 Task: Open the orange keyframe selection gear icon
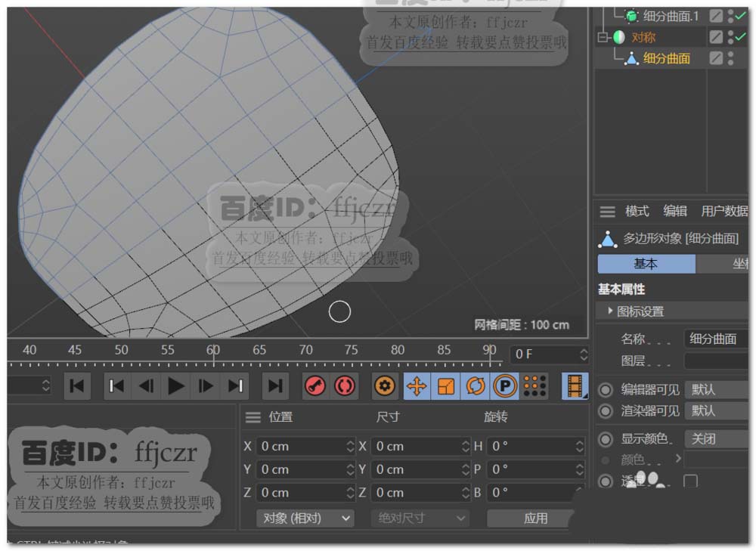(x=384, y=386)
